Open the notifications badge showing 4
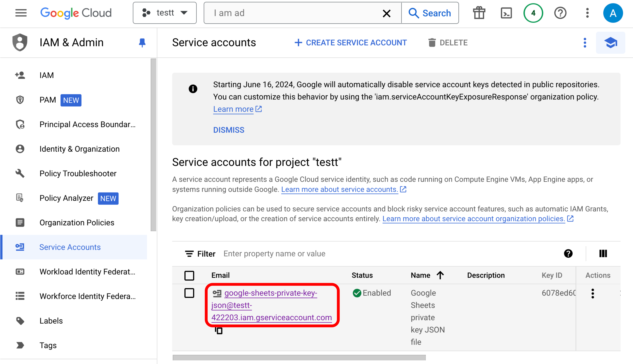Image resolution: width=633 pixels, height=364 pixels. 533,13
